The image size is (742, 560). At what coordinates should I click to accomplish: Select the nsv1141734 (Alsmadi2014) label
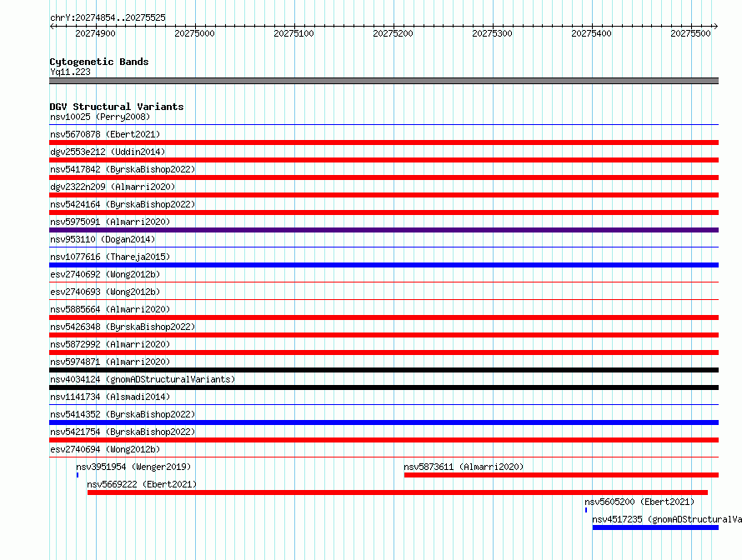click(x=110, y=397)
